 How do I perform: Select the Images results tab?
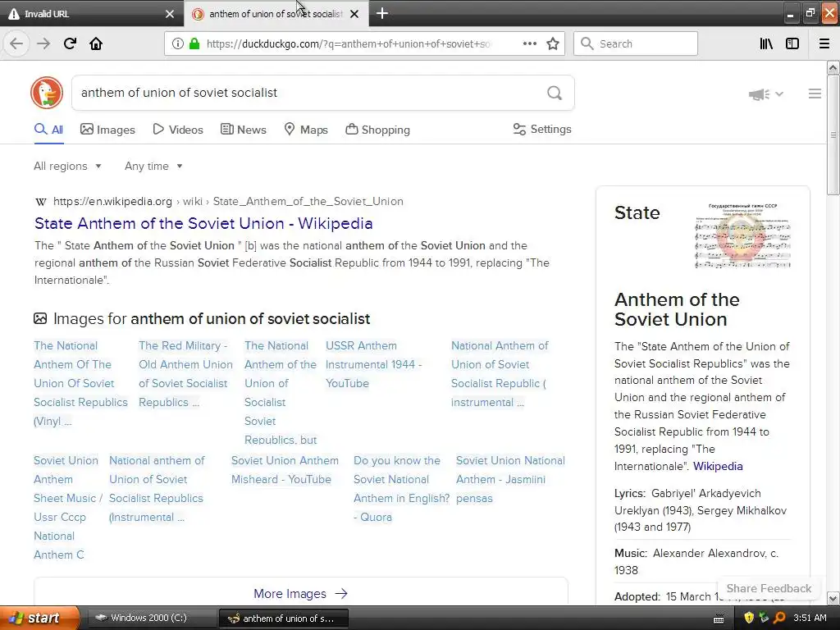click(x=107, y=130)
